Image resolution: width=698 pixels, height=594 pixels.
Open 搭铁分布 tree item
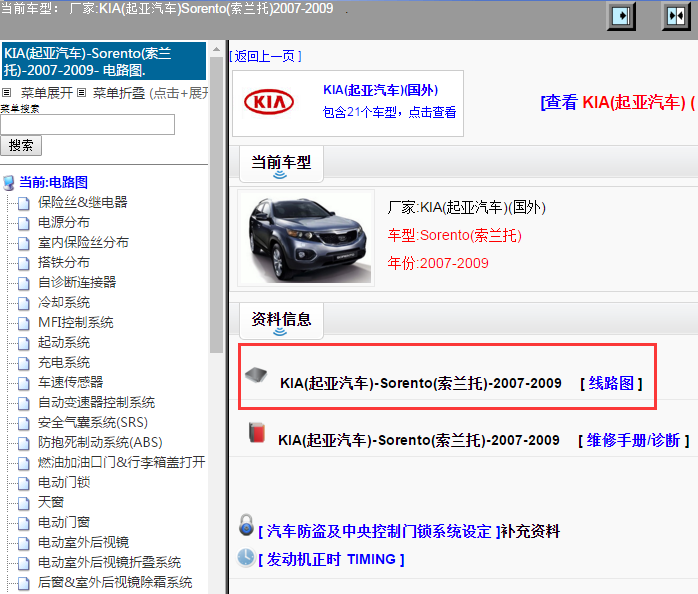[x=64, y=262]
